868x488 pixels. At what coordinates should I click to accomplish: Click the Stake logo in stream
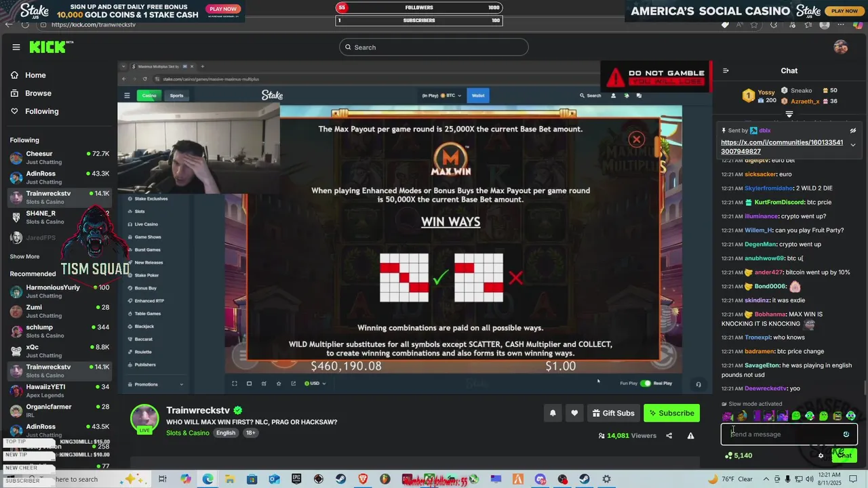pyautogui.click(x=272, y=96)
